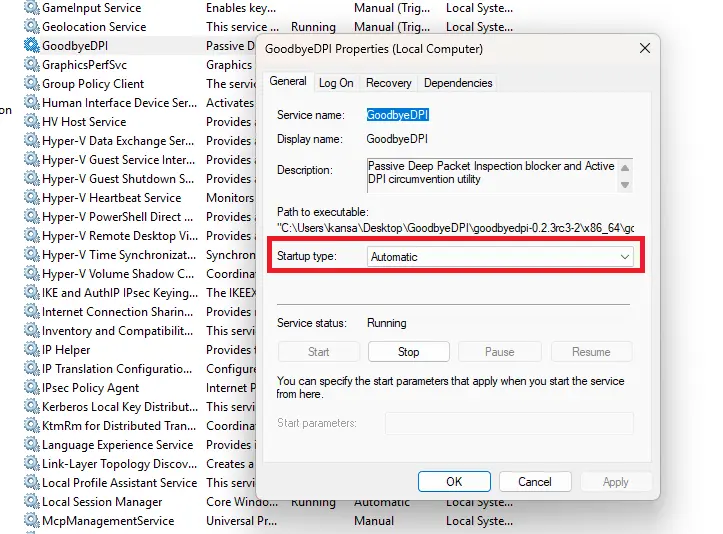Click the gear icon beside Inventory and Compatibility
Image resolution: width=723 pixels, height=534 pixels.
[x=31, y=331]
